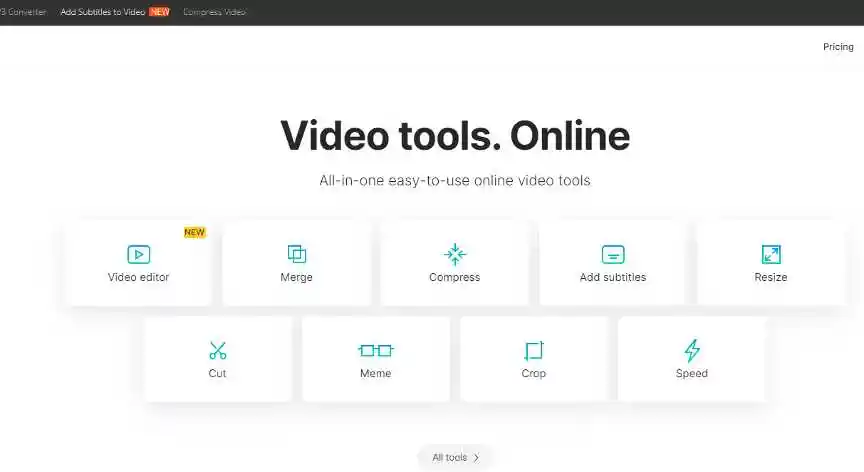
Task: Open Add Subtitles to Video in top bar
Action: 103,12
